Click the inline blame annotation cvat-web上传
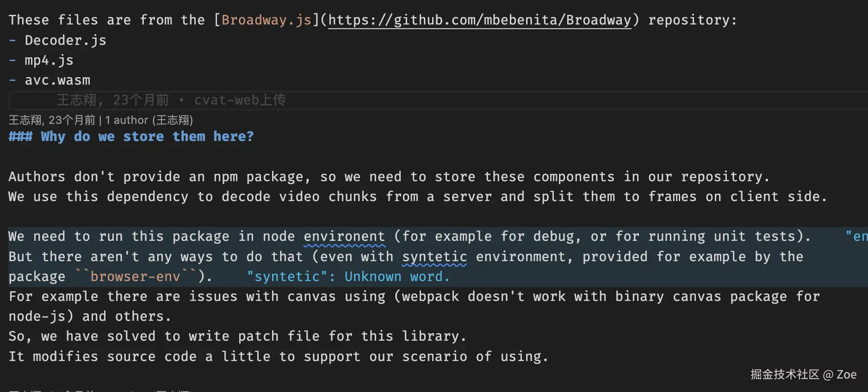 coord(240,100)
